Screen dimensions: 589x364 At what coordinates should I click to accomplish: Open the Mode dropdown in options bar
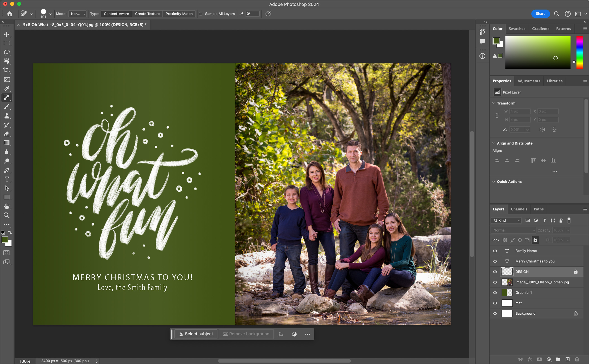point(77,14)
